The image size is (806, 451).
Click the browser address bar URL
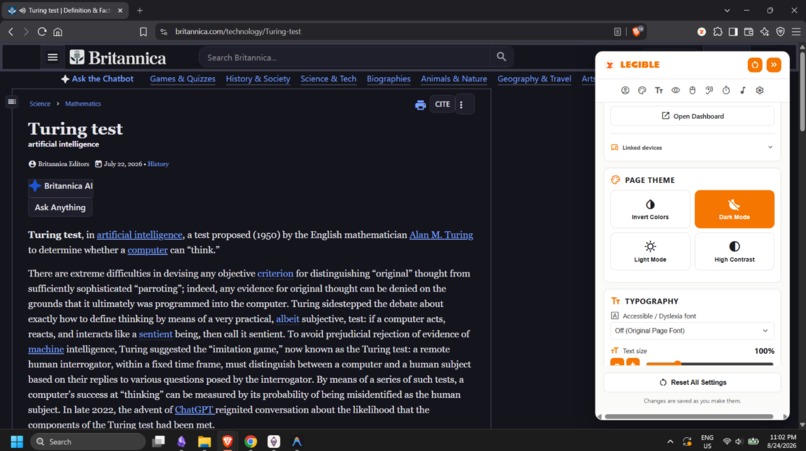click(x=238, y=31)
